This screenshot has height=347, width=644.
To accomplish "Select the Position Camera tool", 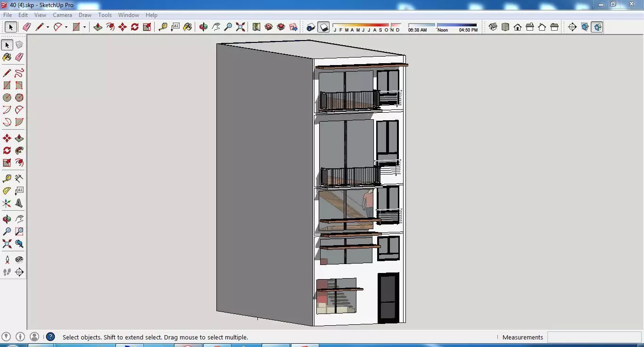I will tap(7, 260).
